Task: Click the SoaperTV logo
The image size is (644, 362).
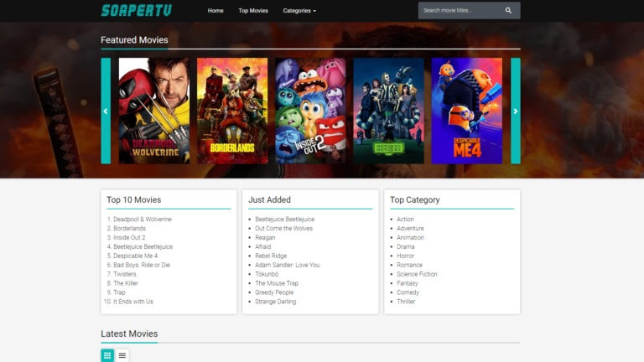Action: [137, 10]
